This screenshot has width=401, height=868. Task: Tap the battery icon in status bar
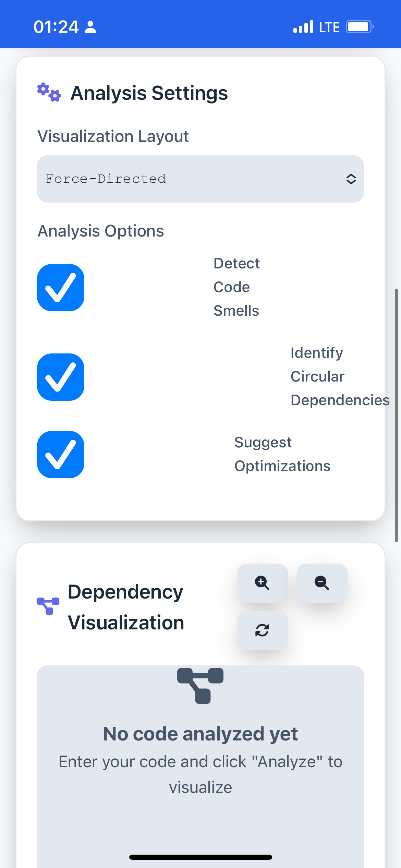tap(359, 27)
